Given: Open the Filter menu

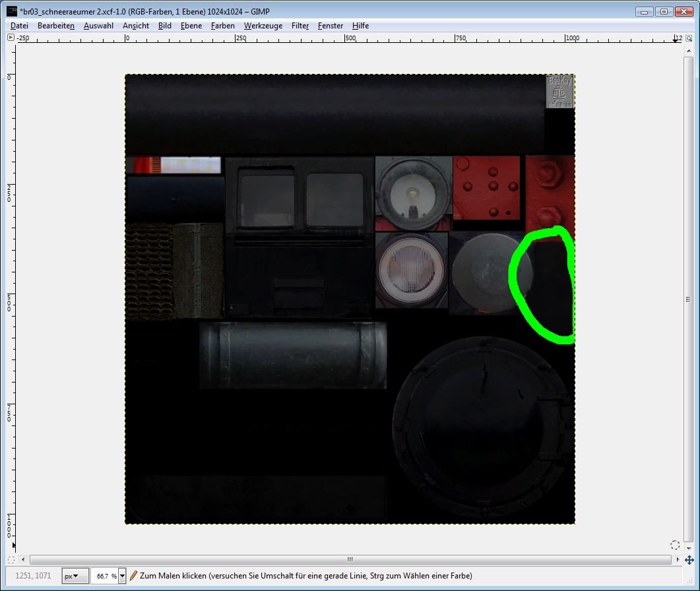Looking at the screenshot, I should pos(300,26).
